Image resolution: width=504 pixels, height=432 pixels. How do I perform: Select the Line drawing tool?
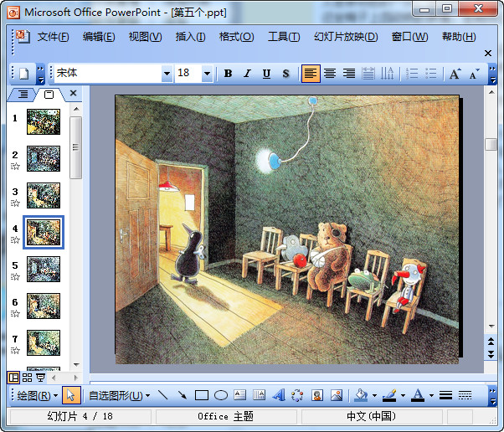point(163,395)
